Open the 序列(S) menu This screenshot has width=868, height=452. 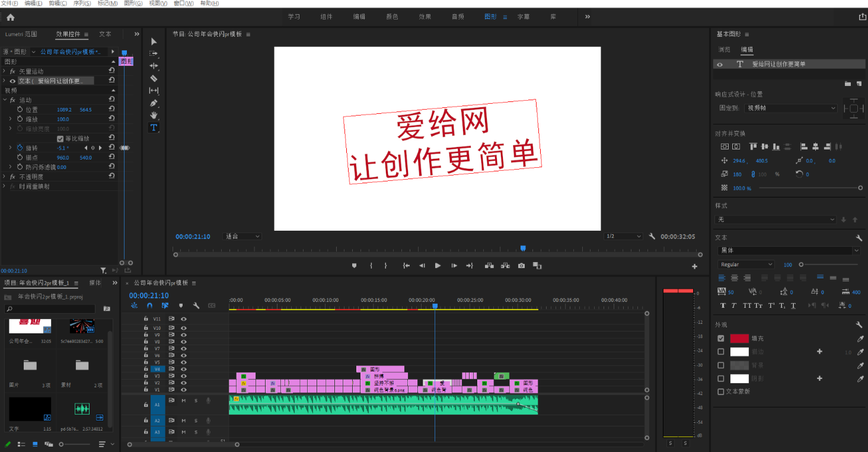coord(82,4)
